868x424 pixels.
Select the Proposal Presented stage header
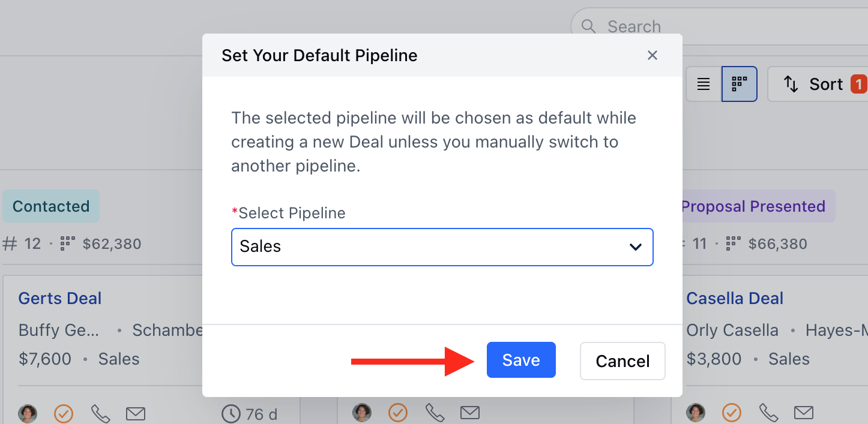coord(753,206)
